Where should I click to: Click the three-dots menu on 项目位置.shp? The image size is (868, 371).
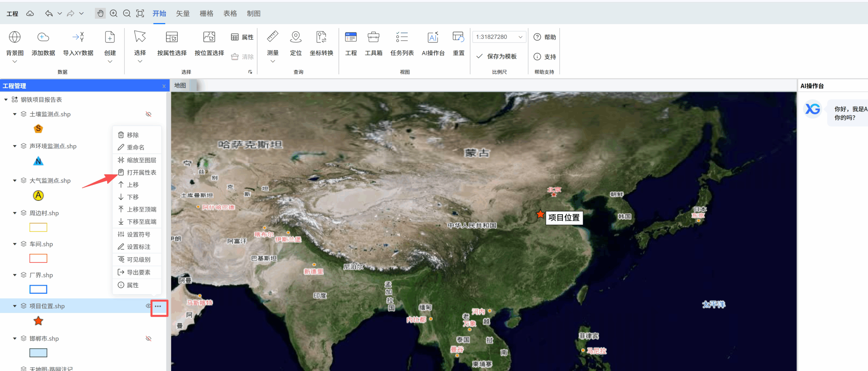(158, 306)
